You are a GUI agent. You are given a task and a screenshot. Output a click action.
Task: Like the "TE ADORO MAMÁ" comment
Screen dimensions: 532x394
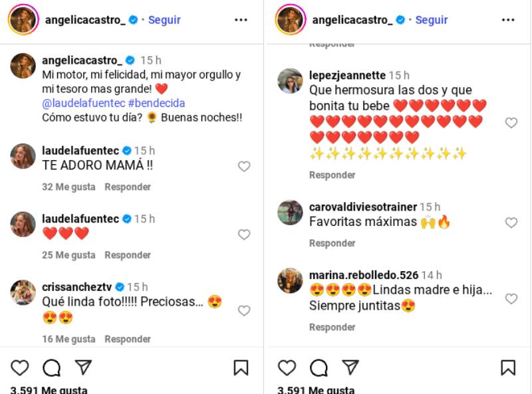pos(244,166)
